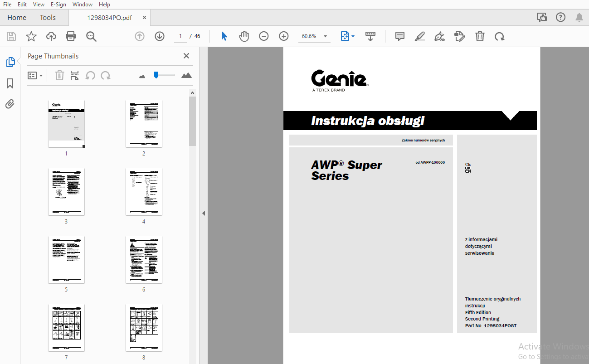This screenshot has width=589, height=364.
Task: Select page 2 thumbnail
Action: point(144,123)
